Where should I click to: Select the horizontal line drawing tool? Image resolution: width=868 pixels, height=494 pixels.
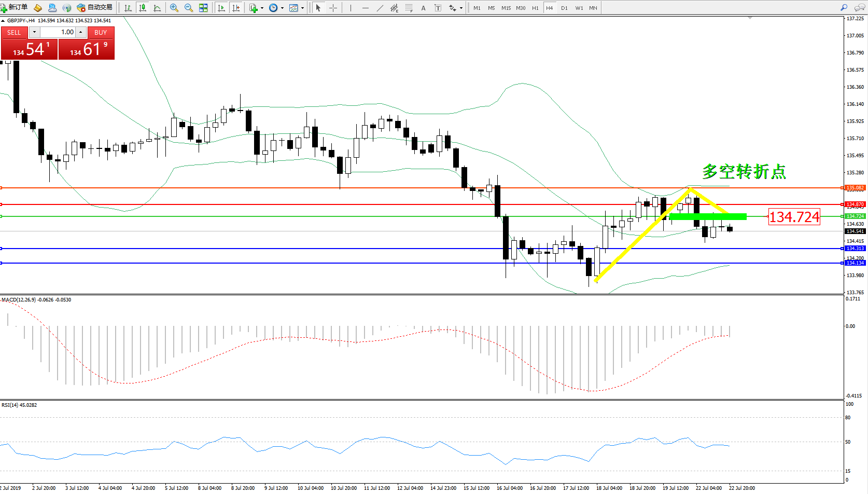pos(366,8)
